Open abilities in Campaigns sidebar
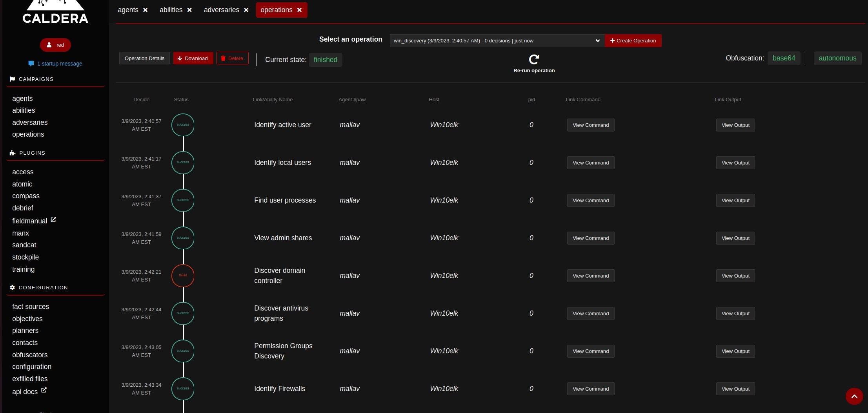 (x=24, y=110)
